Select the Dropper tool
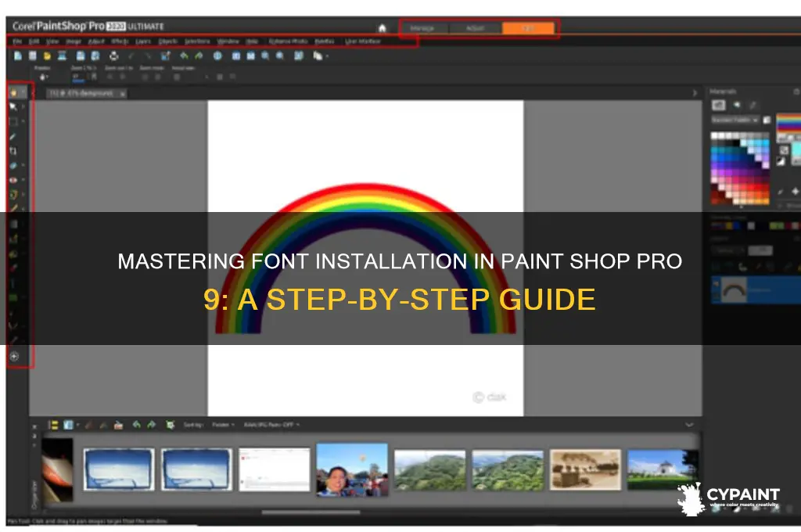The width and height of the screenshot is (801, 532). [13, 136]
